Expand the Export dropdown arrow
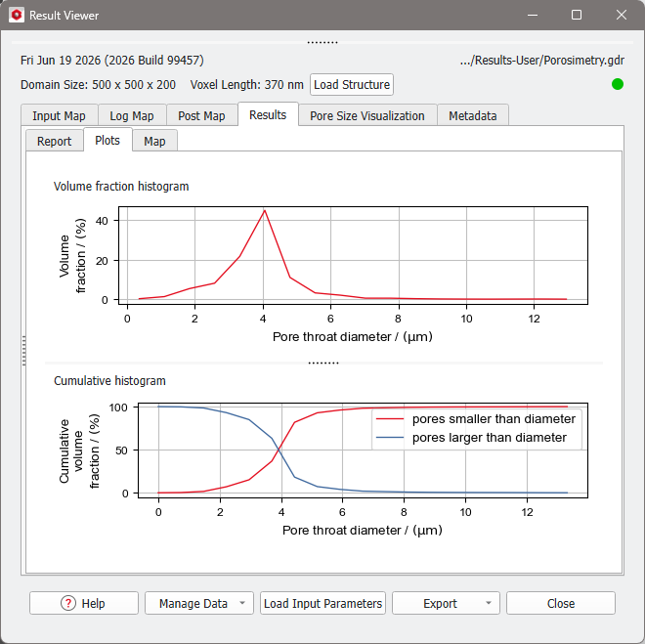The width and height of the screenshot is (645, 644). pos(489,603)
